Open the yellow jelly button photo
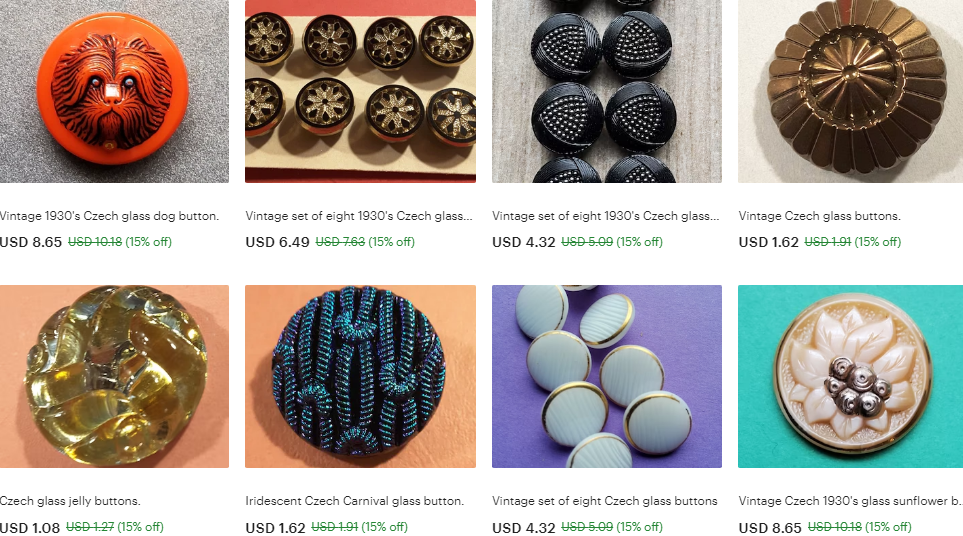963x536 pixels. pyautogui.click(x=114, y=376)
